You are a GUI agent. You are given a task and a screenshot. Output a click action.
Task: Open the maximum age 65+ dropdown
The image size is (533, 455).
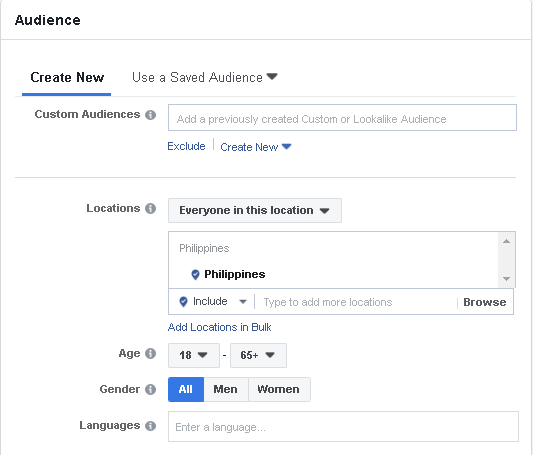258,355
